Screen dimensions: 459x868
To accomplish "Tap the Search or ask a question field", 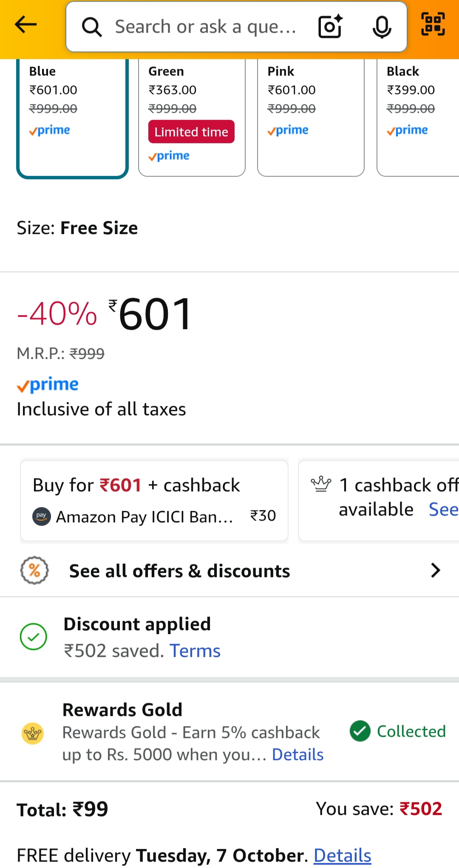I will pos(206,27).
